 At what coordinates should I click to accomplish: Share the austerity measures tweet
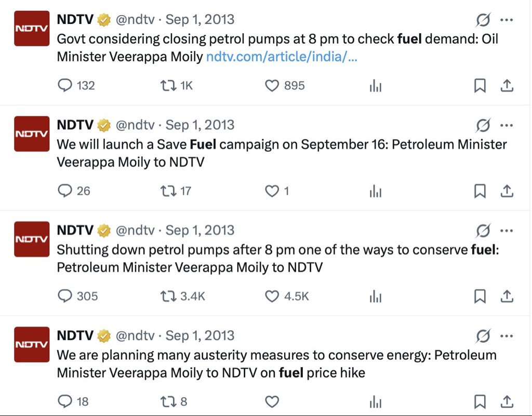pyautogui.click(x=507, y=401)
